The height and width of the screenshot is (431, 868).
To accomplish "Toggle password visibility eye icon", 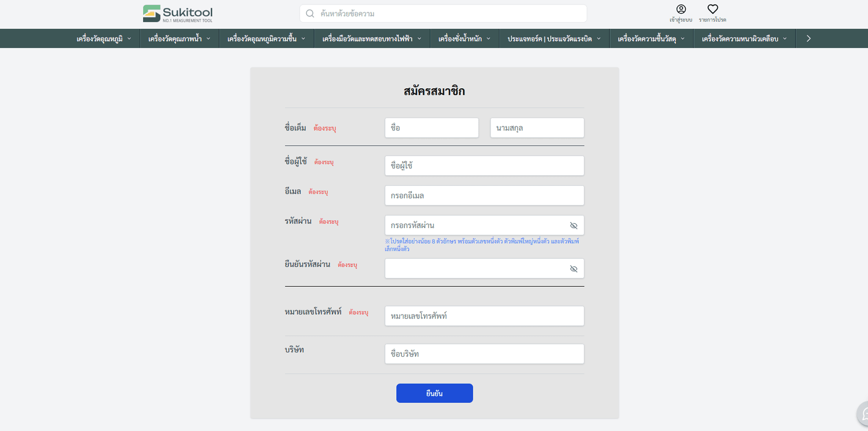I will (574, 226).
